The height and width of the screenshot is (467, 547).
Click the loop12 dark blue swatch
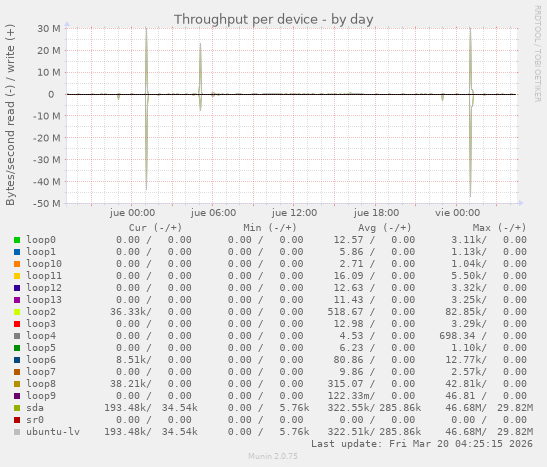[17, 288]
